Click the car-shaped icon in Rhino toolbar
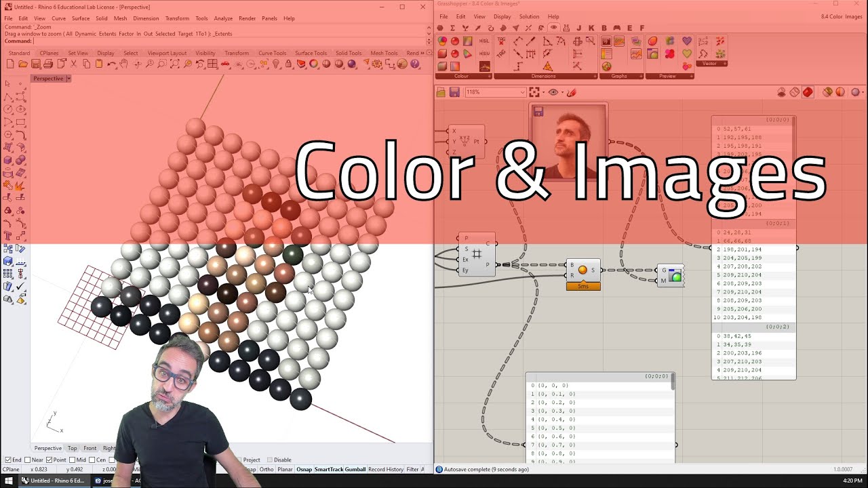Screen dimensions: 868x488 pos(224,64)
